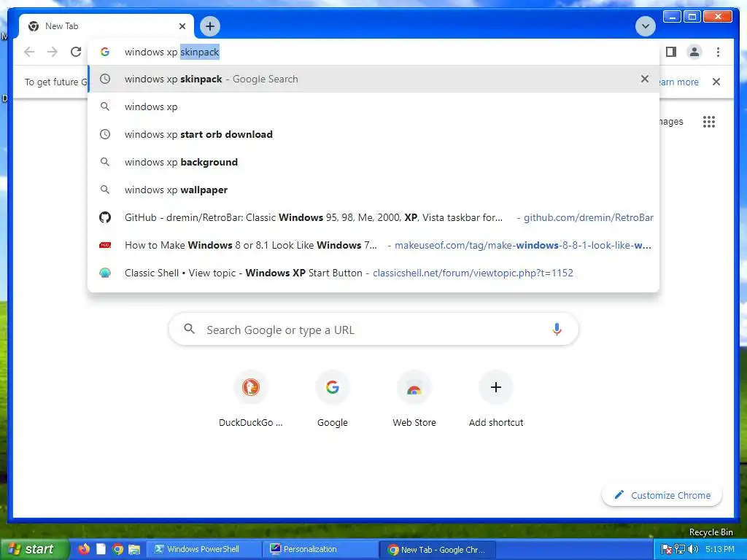Click the volume speaker tray icon
Viewport: 747px width, 560px height.
(x=693, y=550)
